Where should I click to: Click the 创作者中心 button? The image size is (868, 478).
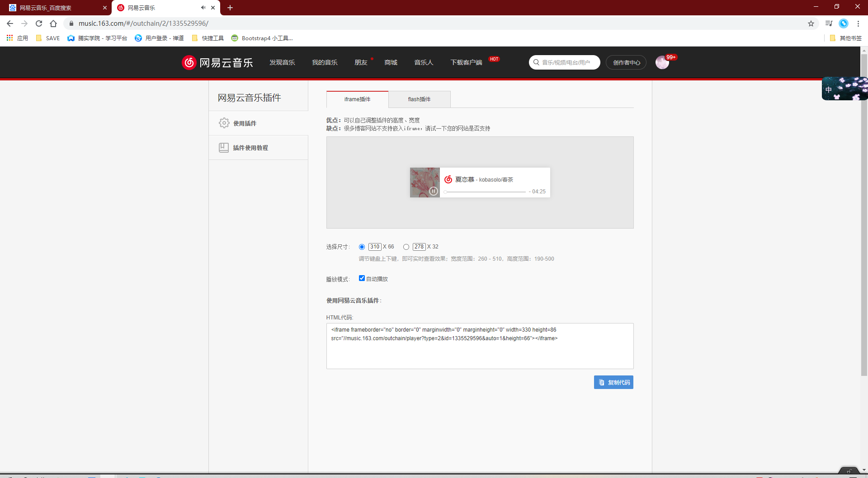point(626,62)
